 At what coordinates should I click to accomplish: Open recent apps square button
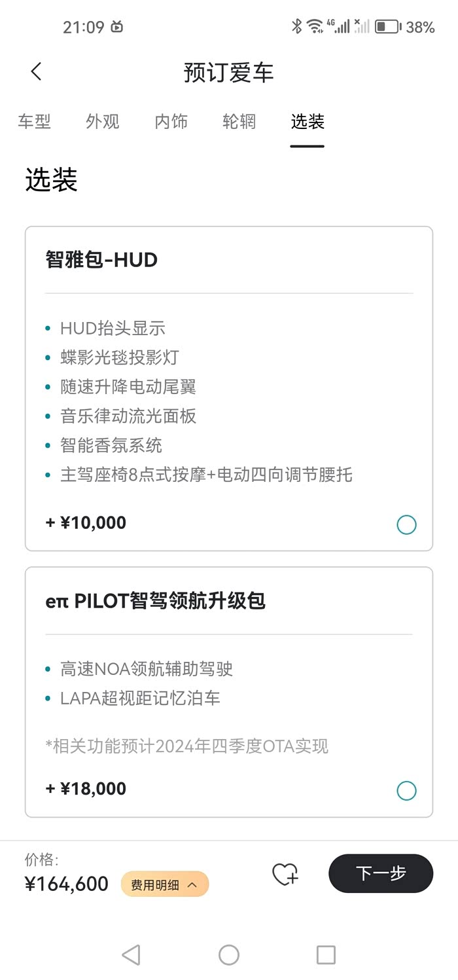tap(326, 954)
